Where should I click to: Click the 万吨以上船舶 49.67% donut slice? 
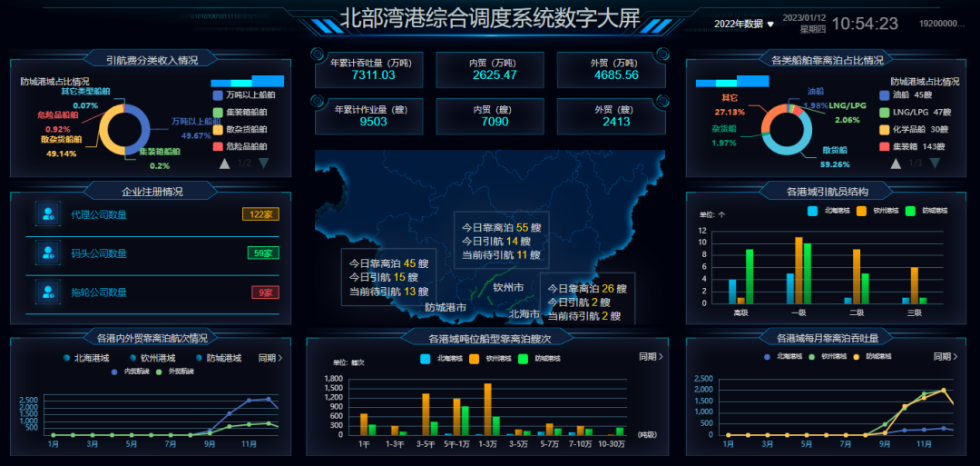point(144,130)
